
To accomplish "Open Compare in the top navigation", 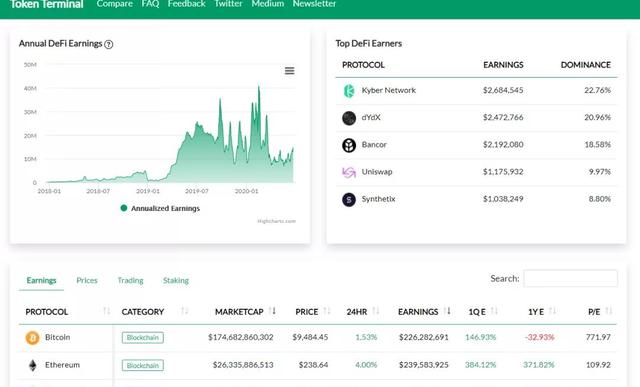I will click(115, 4).
